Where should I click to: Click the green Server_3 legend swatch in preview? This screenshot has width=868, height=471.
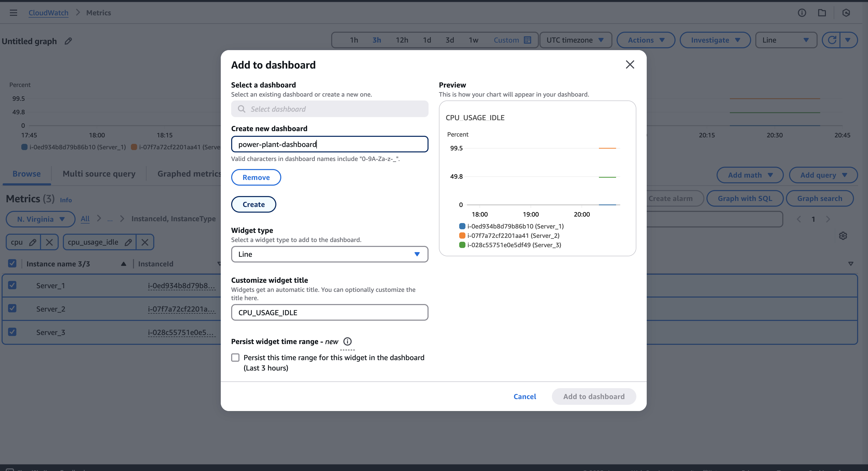coord(462,245)
